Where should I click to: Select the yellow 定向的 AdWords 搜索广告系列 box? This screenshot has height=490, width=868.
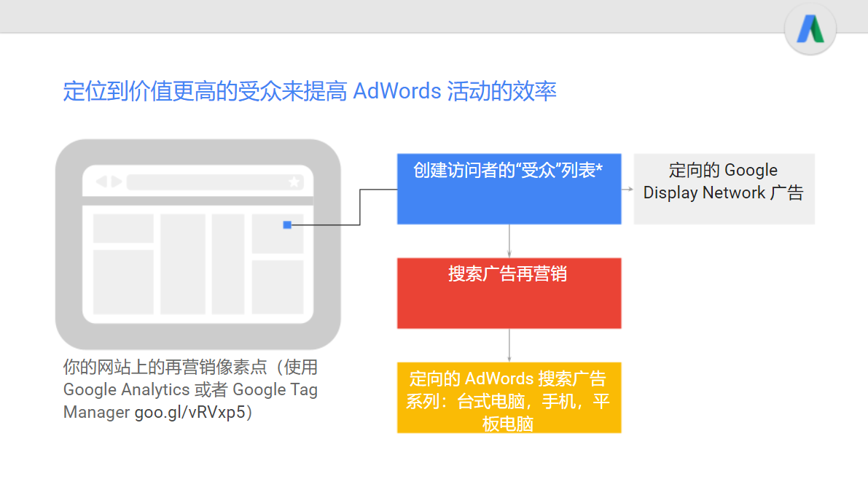(509, 397)
